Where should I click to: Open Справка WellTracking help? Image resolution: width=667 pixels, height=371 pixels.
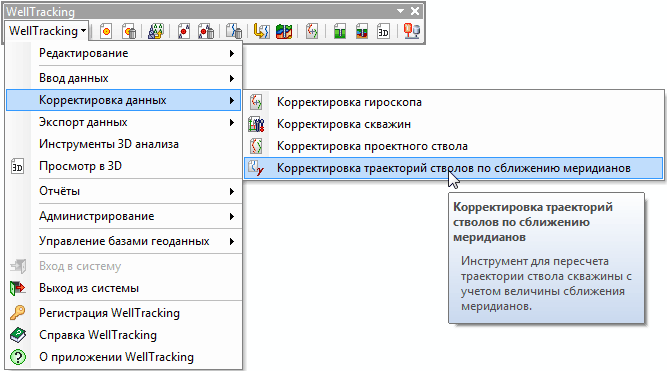[x=124, y=335]
